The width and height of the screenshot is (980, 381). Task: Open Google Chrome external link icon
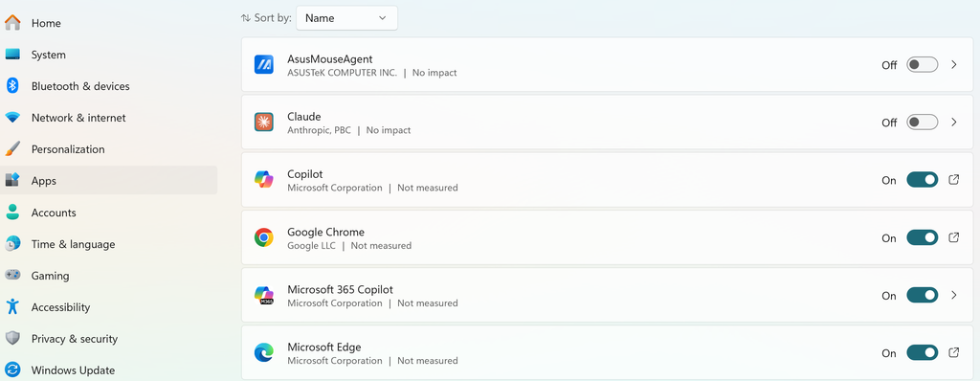tap(954, 237)
